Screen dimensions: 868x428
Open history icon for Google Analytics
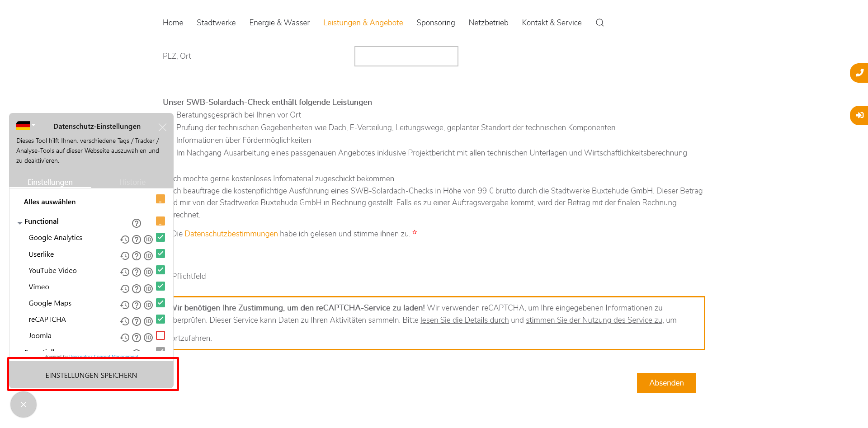[125, 240]
